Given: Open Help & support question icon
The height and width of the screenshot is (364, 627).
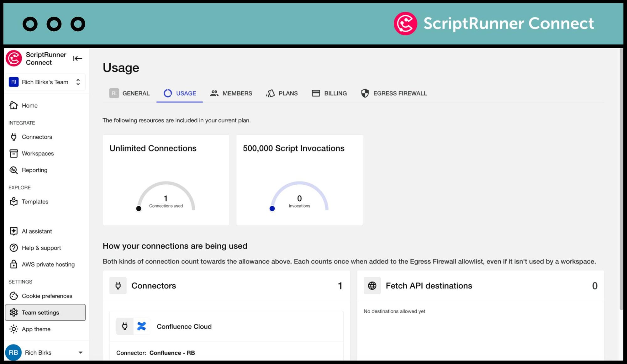Looking at the screenshot, I should tap(13, 248).
